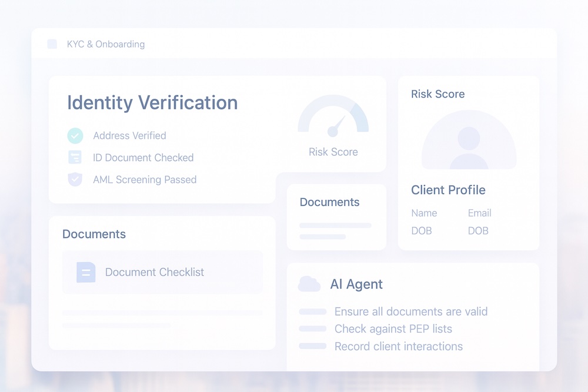Click the AML Screening Passed label
Image resolution: width=588 pixels, height=392 pixels.
145,180
